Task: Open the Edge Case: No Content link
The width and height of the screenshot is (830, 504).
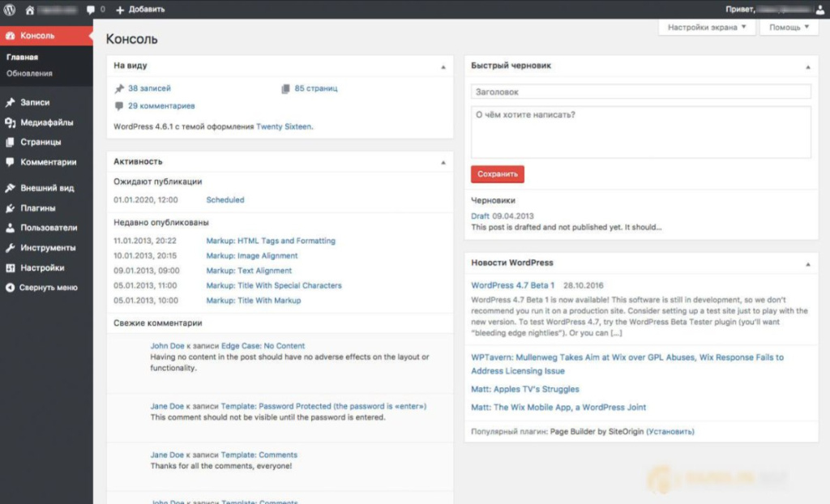Action: pos(263,346)
